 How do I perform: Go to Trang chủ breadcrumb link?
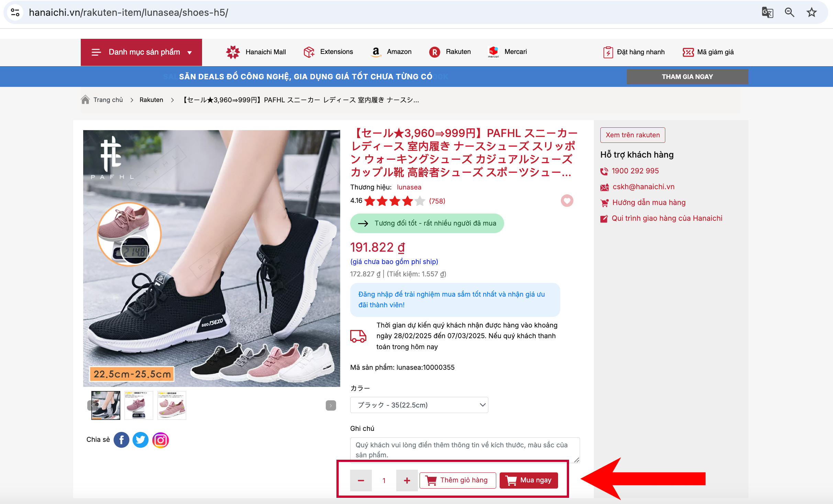(108, 100)
